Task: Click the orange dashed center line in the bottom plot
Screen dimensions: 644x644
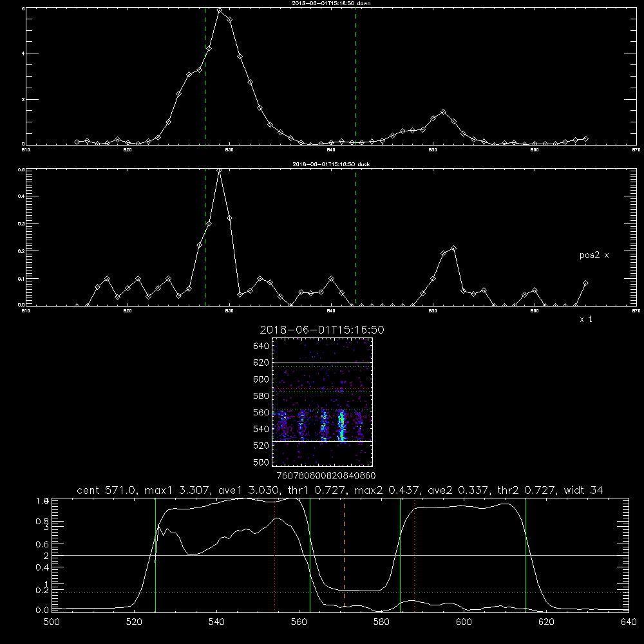Action: 344,555
